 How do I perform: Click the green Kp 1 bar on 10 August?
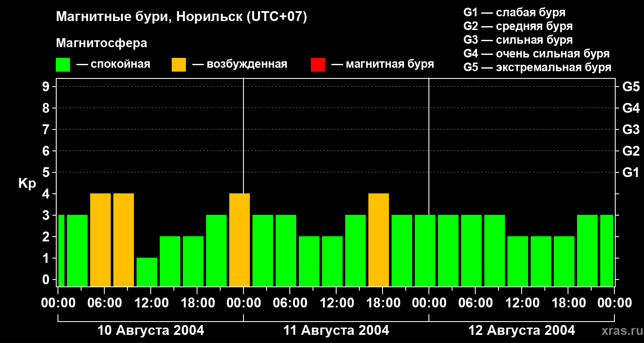click(x=147, y=272)
